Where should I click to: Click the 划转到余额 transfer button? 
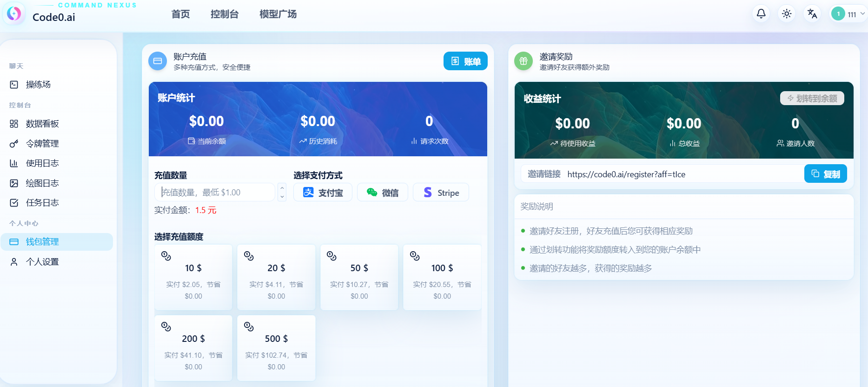[812, 99]
